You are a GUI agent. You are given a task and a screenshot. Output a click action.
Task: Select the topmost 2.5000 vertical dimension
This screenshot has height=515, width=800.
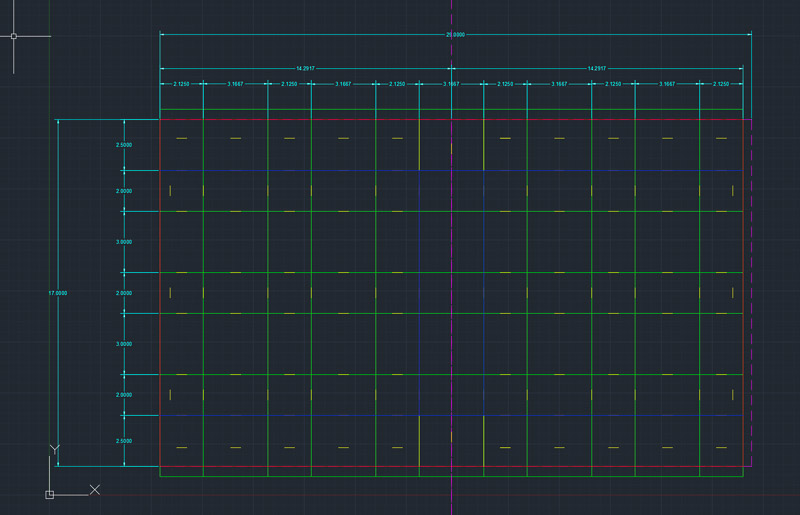point(124,145)
